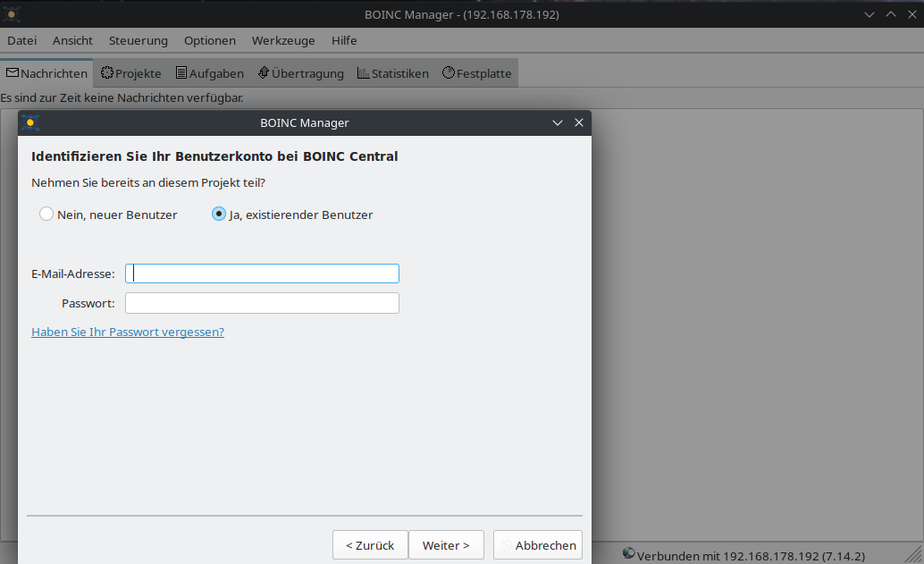The width and height of the screenshot is (924, 564).
Task: Click the envelope icon on Nachrichten tab
Action: [13, 73]
